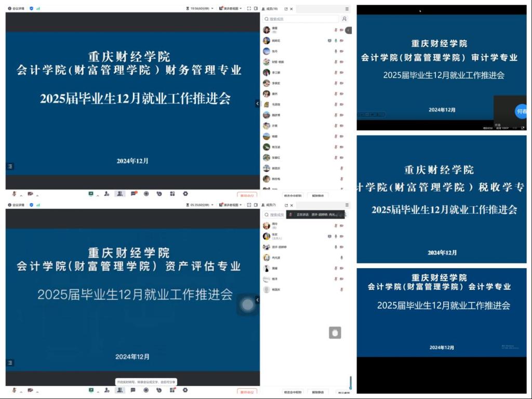Open 演讲者视图 dropdown in the 财务管理 window
This screenshot has width=532, height=399.
click(x=231, y=8)
